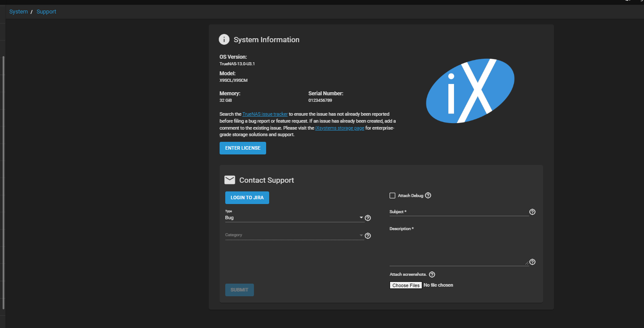
Task: Show help for Attach screenshots
Action: pyautogui.click(x=432, y=274)
